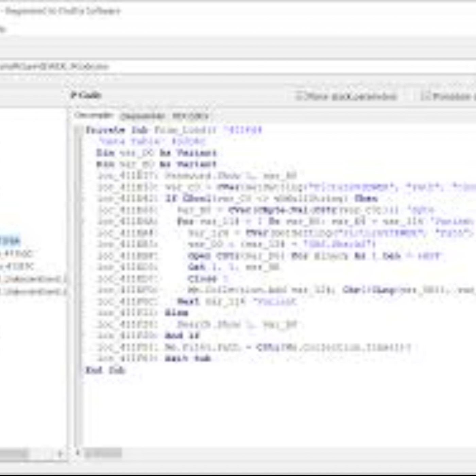Click the P-Code panel label

click(x=86, y=95)
